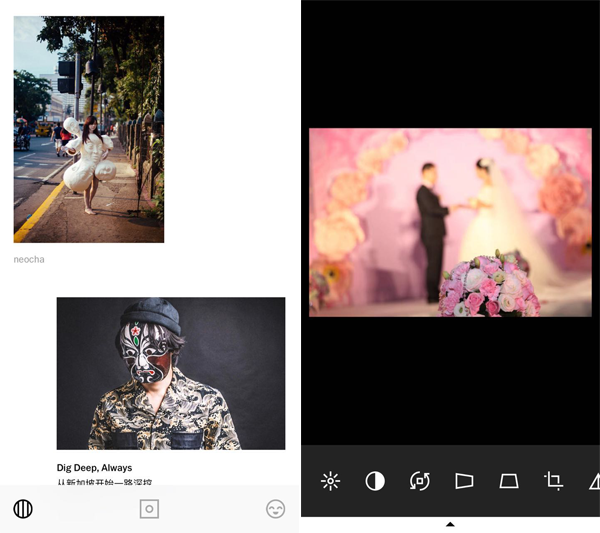Open the girl in white dress photo

click(88, 129)
